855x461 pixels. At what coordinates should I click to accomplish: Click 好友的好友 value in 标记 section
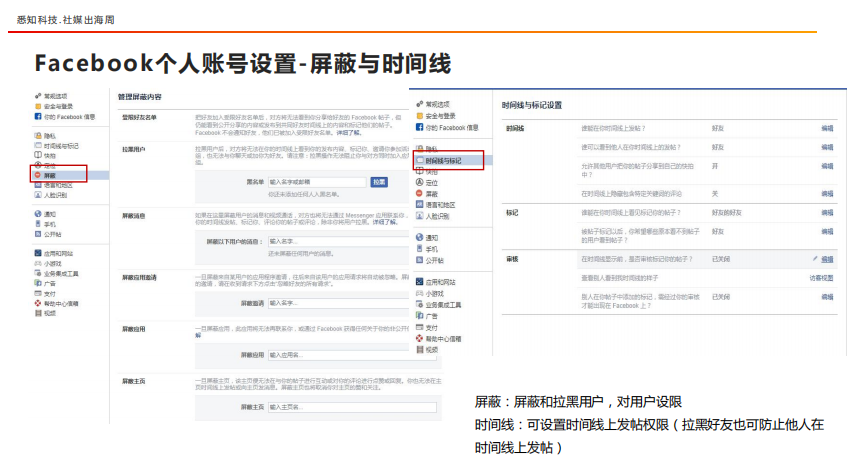coord(726,213)
